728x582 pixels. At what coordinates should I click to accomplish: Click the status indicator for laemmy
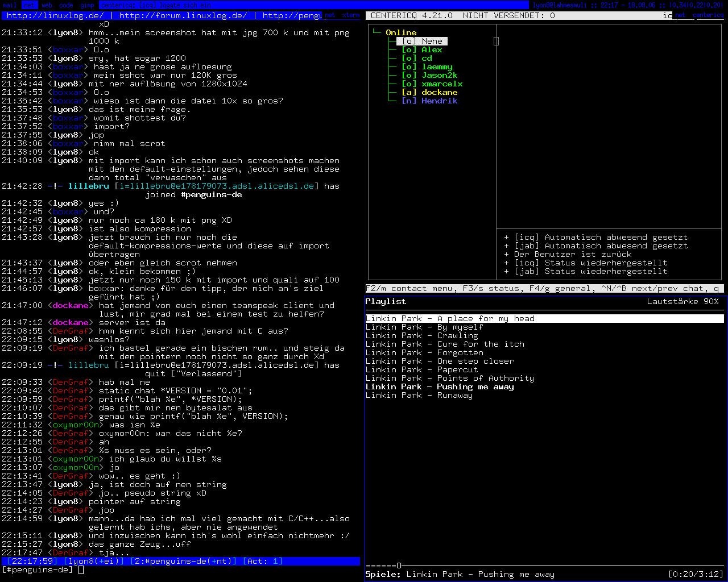[x=409, y=66]
